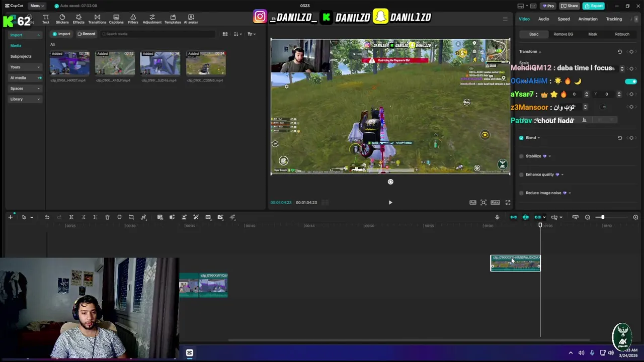Select the clip ending in SJD46.mp4

pos(160,63)
